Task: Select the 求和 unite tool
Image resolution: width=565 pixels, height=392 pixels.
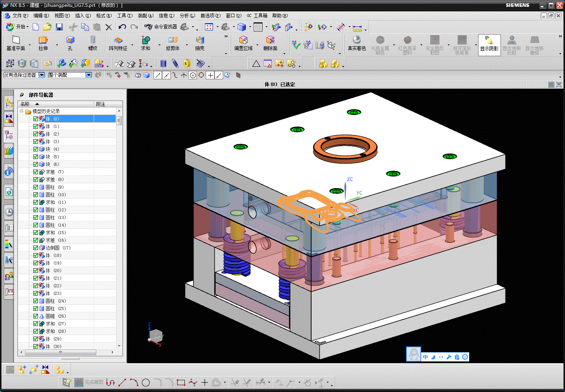Action: click(x=146, y=43)
